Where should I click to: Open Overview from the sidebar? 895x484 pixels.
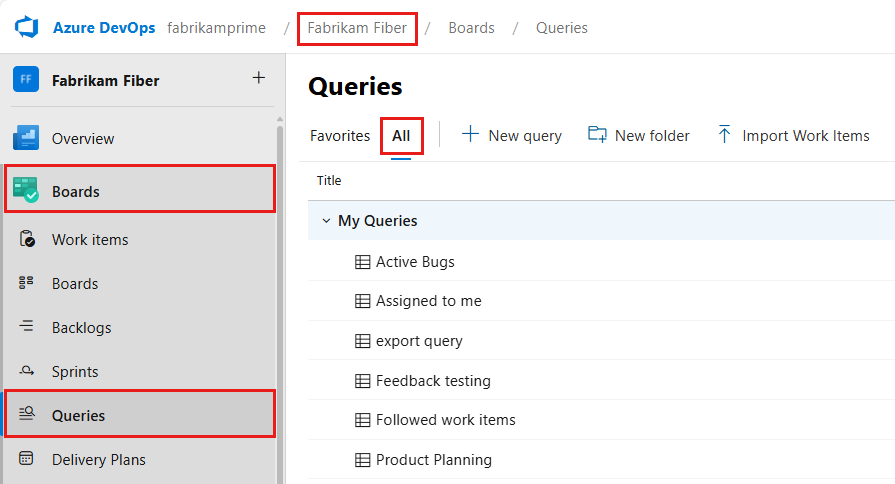pos(82,139)
